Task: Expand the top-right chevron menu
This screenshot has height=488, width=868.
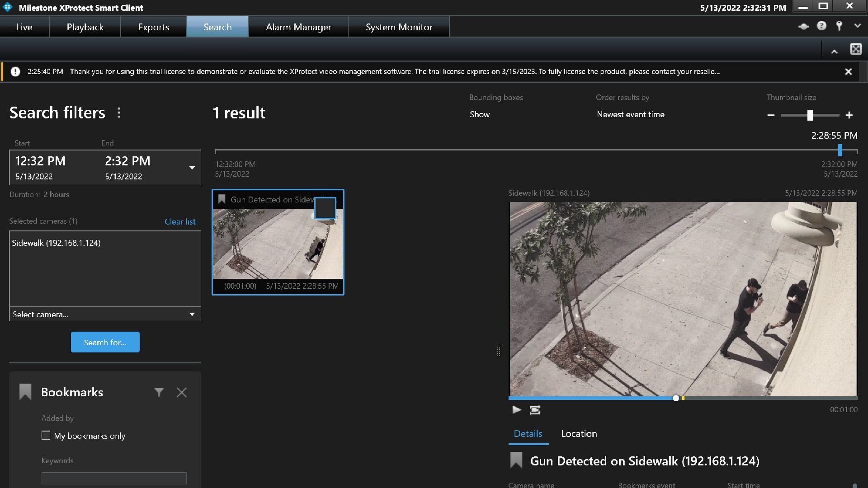Action: 858,26
